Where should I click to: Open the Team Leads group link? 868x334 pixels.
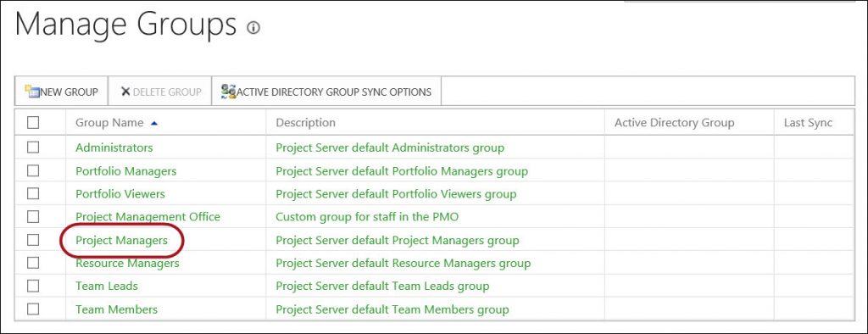point(107,286)
